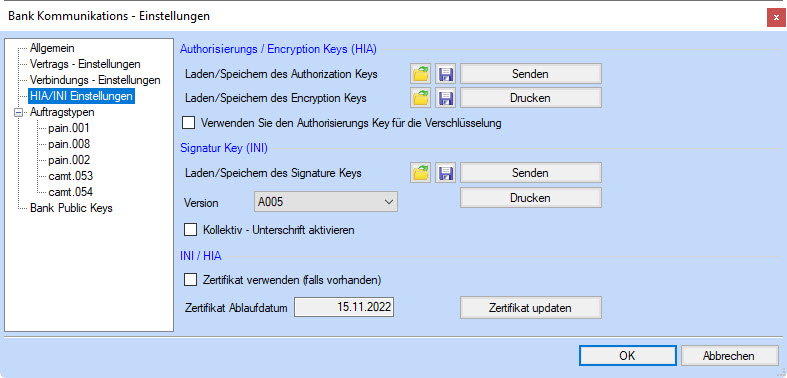Send the Authorization Key via Senden
This screenshot has height=378, width=787.
(531, 74)
